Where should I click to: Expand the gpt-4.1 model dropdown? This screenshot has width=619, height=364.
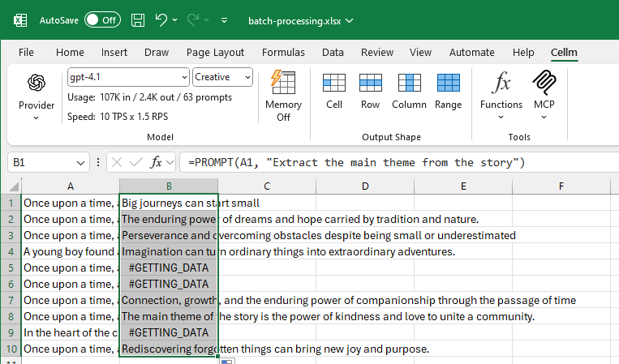click(183, 77)
